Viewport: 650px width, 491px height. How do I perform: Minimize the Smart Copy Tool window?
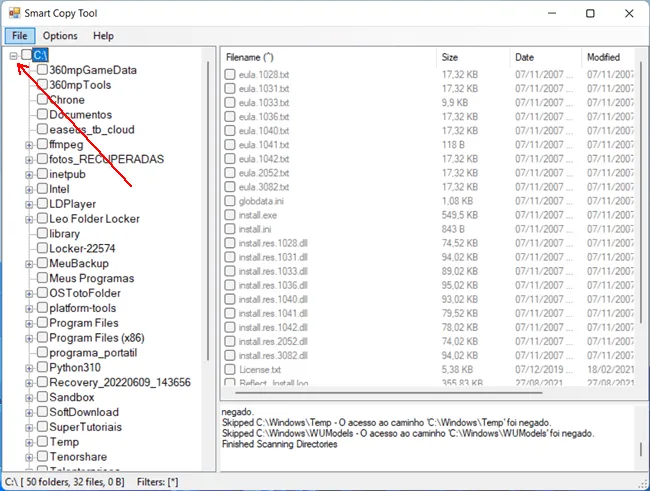[x=552, y=13]
